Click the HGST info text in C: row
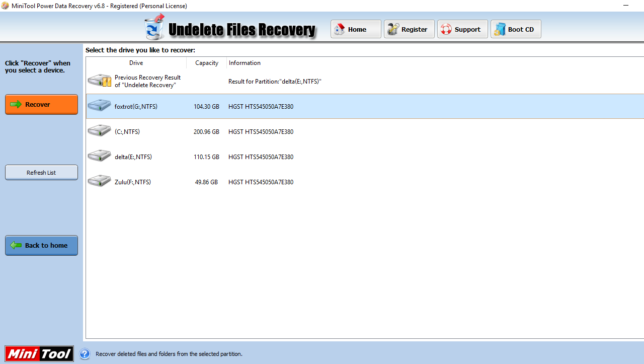This screenshot has height=364, width=644. click(x=261, y=132)
